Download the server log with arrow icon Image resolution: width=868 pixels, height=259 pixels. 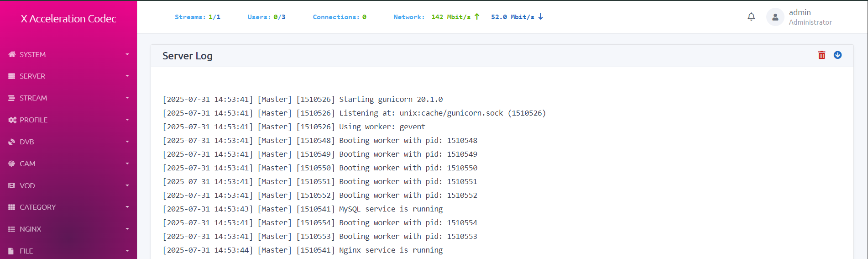[838, 55]
